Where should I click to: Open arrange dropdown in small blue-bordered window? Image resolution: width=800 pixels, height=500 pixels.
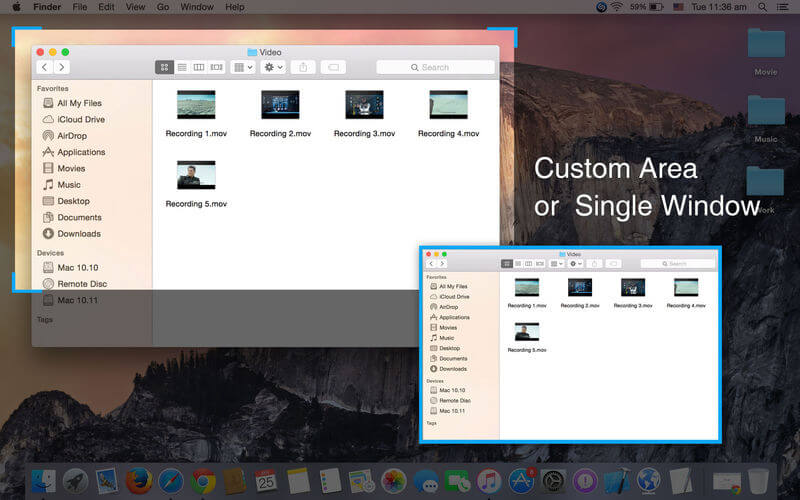click(x=556, y=264)
